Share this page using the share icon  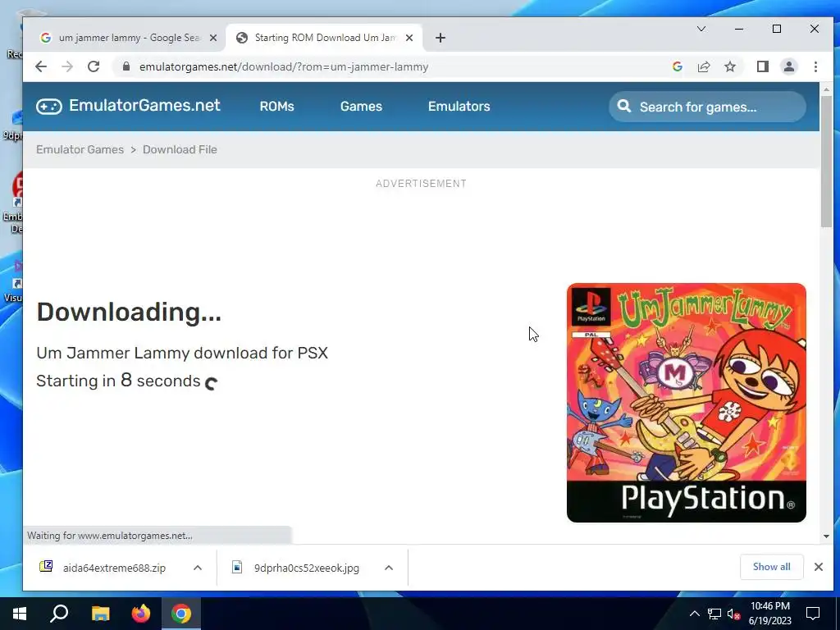(x=703, y=66)
